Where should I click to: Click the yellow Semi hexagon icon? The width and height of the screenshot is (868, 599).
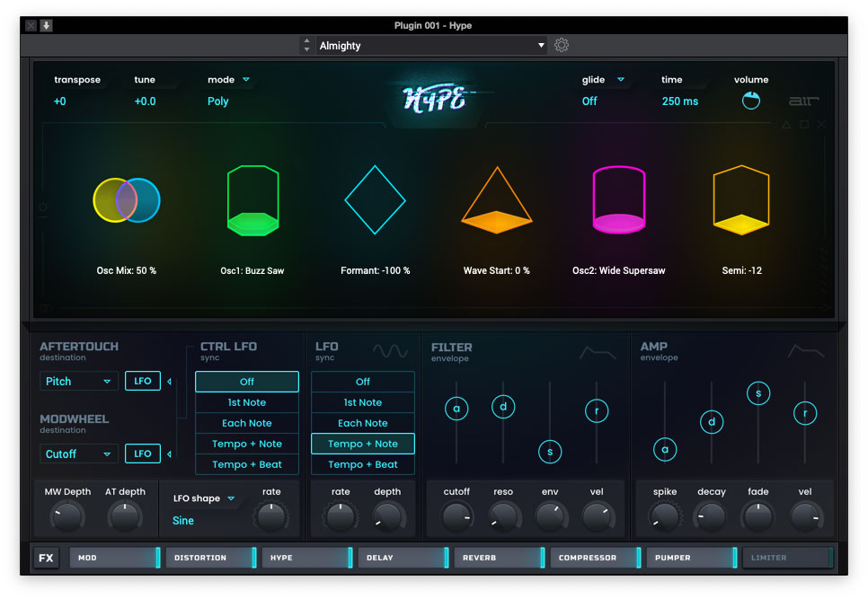tap(741, 200)
